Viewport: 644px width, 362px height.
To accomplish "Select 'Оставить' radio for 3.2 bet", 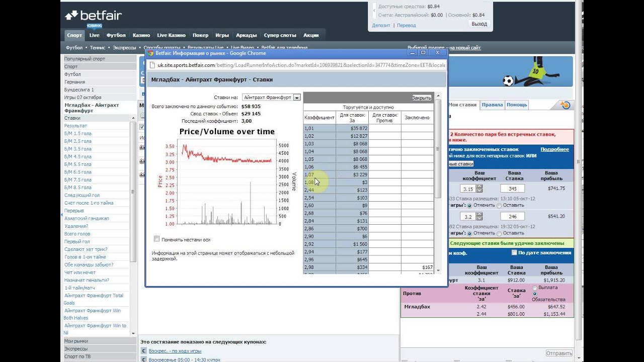I will [499, 233].
